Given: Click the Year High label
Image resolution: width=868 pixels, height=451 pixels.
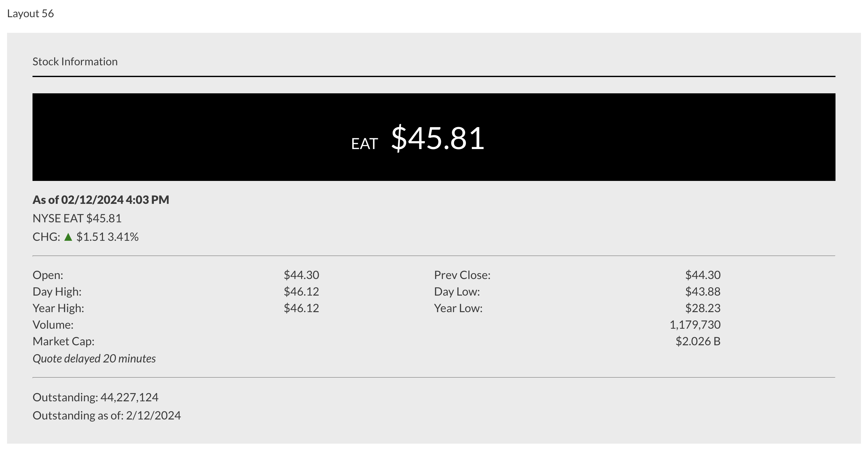Looking at the screenshot, I should tap(58, 308).
